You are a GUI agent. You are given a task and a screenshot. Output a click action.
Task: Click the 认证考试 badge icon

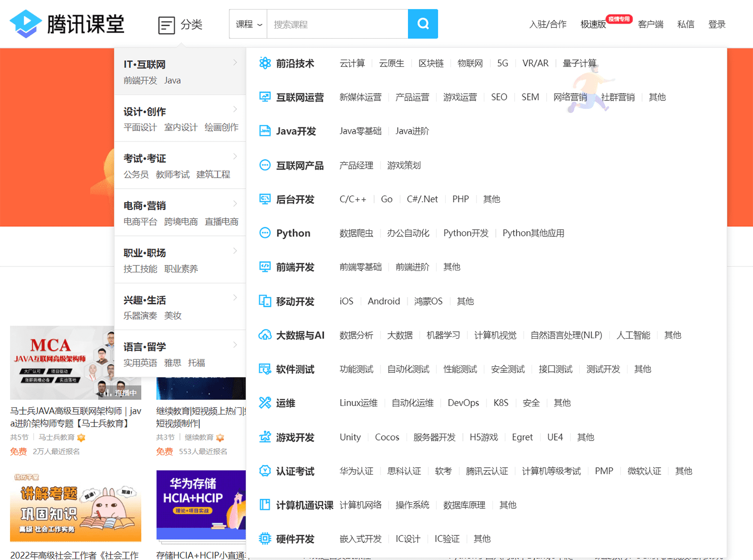[265, 471]
